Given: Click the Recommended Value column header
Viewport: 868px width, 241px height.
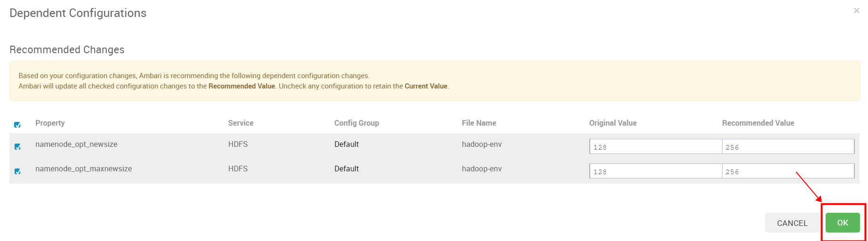Looking at the screenshot, I should (x=758, y=123).
